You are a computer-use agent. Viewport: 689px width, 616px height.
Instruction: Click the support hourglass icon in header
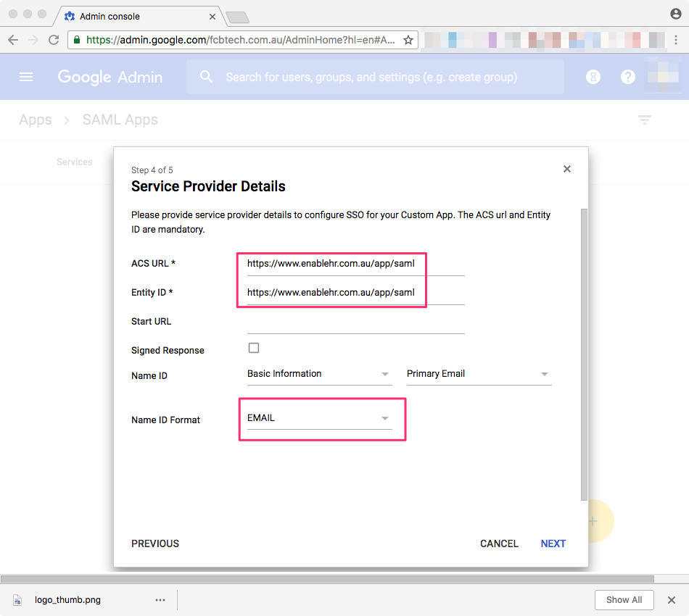593,77
